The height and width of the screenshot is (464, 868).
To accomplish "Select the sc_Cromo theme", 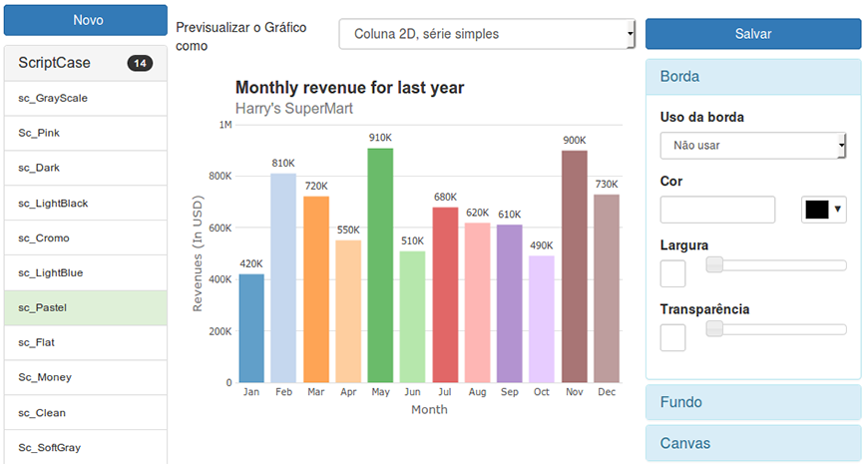I will 86,238.
